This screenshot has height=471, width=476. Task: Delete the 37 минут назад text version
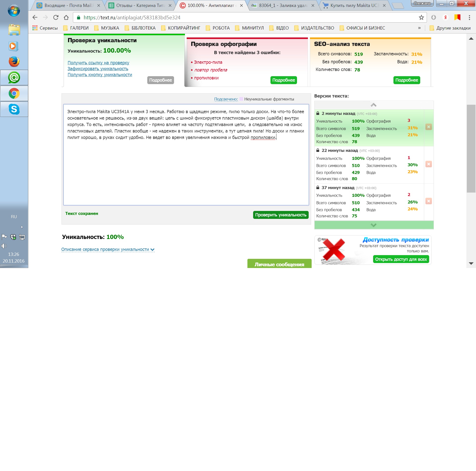(x=428, y=201)
